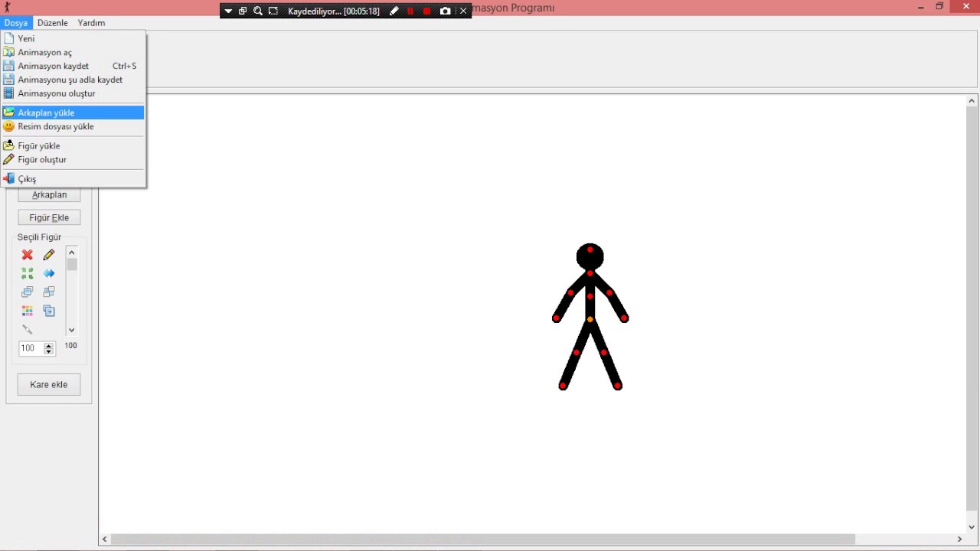Click the Arkaplan button
Image resolution: width=980 pixels, height=551 pixels.
coord(49,194)
